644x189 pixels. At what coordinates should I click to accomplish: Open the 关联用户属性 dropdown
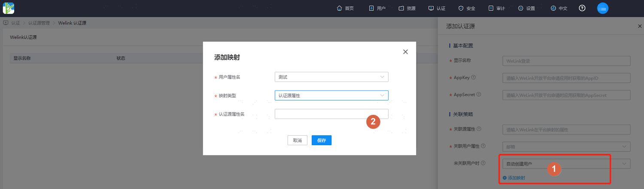[x=566, y=146]
